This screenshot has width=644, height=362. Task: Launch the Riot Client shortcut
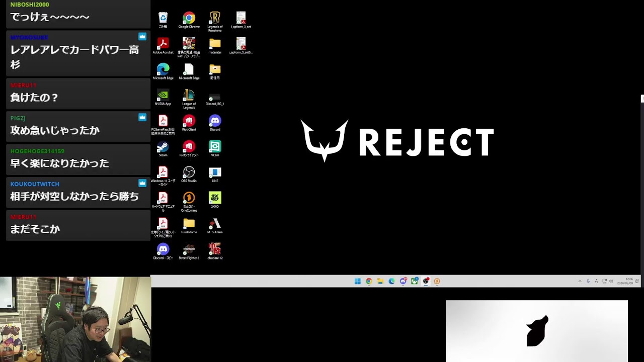(x=189, y=123)
